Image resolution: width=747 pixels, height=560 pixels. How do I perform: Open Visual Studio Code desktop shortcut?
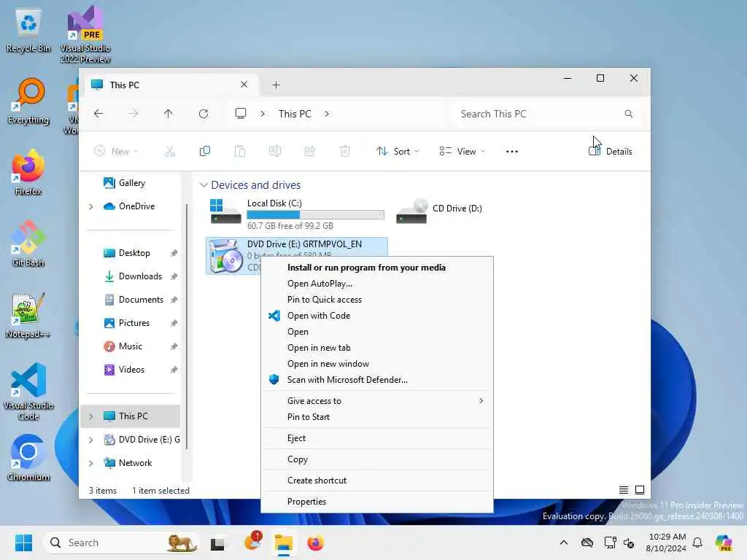28,392
